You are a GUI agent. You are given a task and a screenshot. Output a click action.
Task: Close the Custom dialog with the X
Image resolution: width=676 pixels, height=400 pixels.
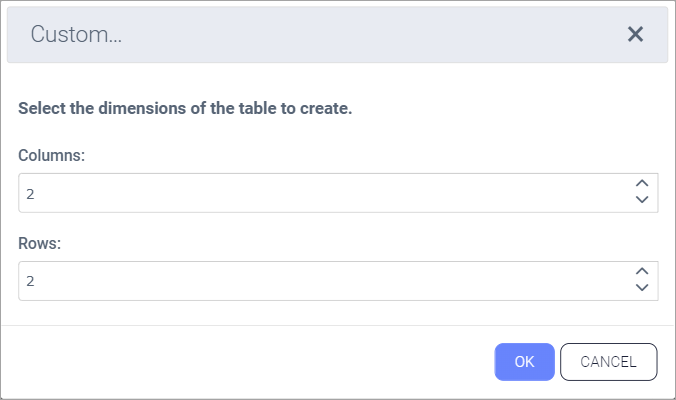(635, 34)
